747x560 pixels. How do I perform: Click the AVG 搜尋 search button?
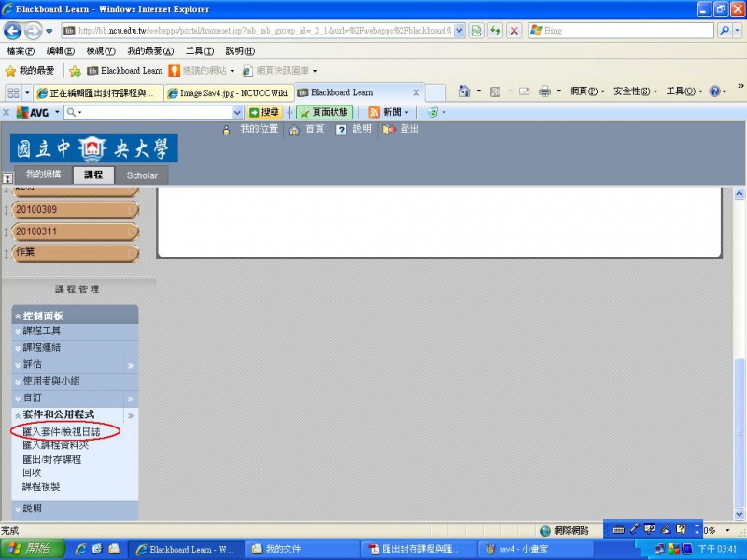click(x=265, y=112)
